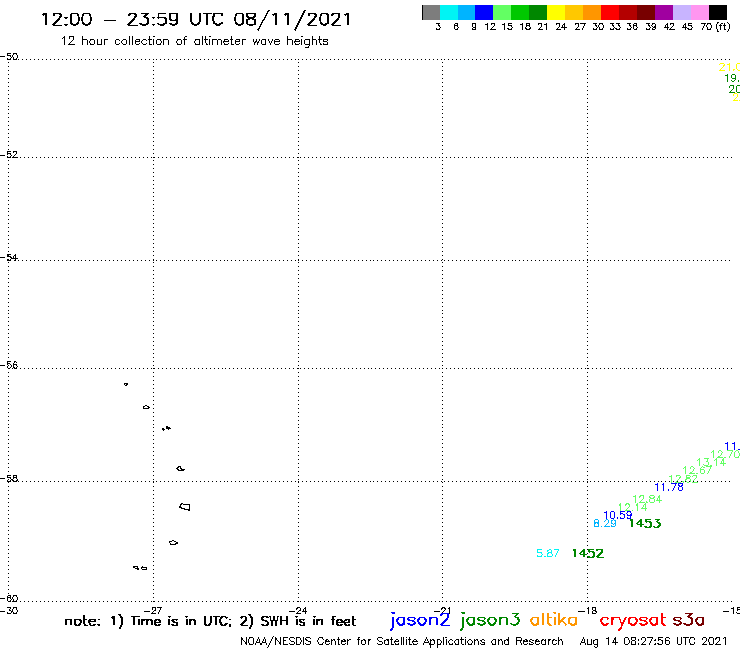The width and height of the screenshot is (740, 650).
Task: Pick the cyan swatch in the wave height legend
Action: click(x=449, y=12)
